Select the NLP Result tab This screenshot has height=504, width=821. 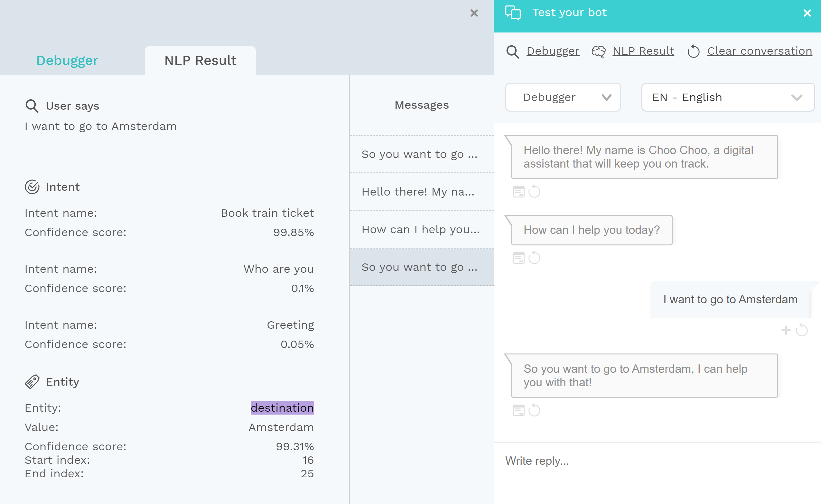201,61
